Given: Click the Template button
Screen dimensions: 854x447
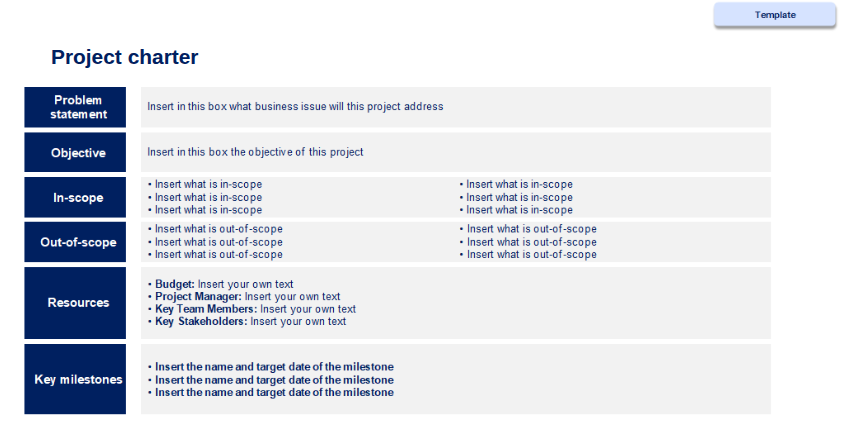Looking at the screenshot, I should (774, 15).
